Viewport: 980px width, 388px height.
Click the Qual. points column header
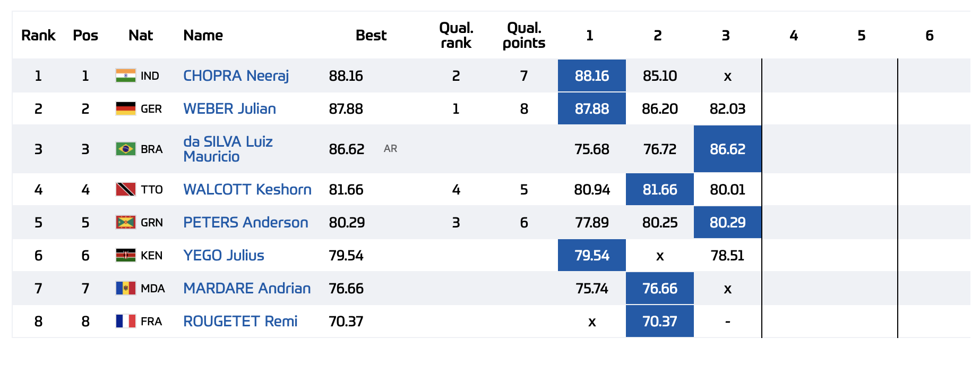point(523,35)
